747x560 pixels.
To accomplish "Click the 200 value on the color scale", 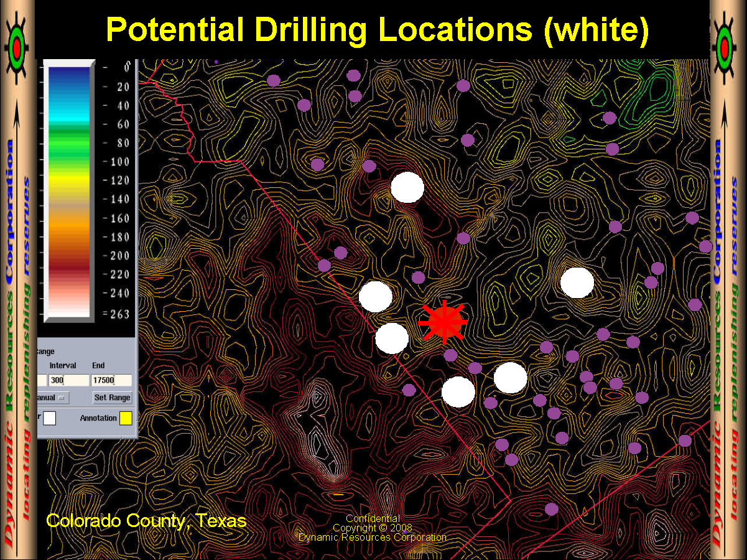I will point(119,256).
